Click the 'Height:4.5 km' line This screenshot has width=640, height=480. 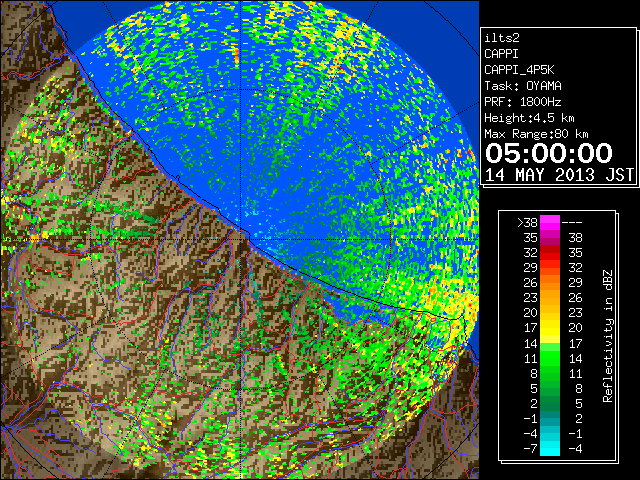coord(529,118)
